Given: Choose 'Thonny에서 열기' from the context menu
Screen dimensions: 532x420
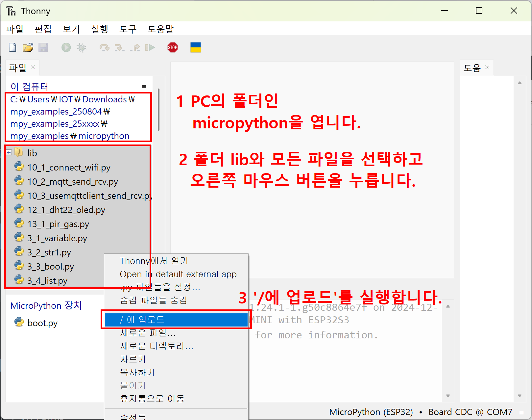Looking at the screenshot, I should point(154,261).
